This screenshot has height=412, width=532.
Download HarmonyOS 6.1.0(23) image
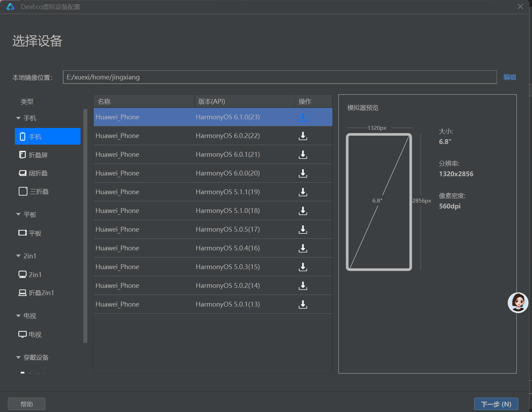303,117
